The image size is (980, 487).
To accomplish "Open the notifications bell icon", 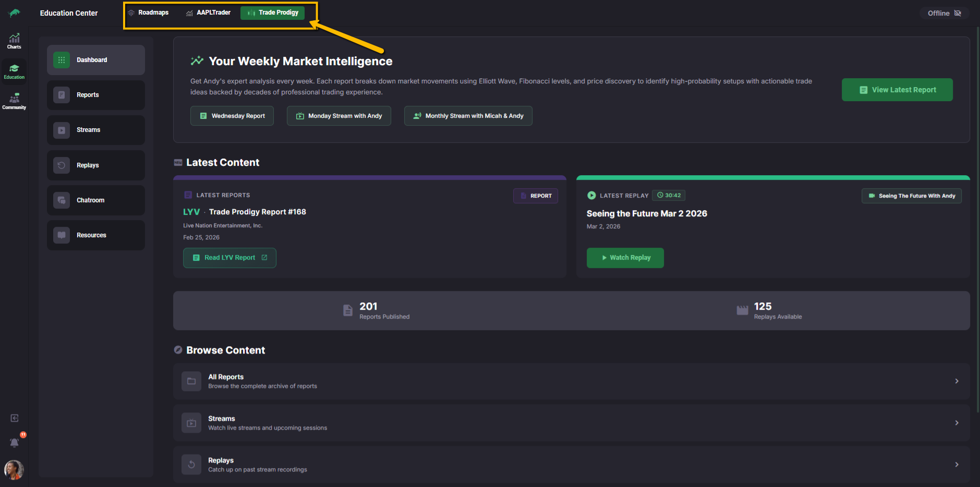I will point(15,442).
